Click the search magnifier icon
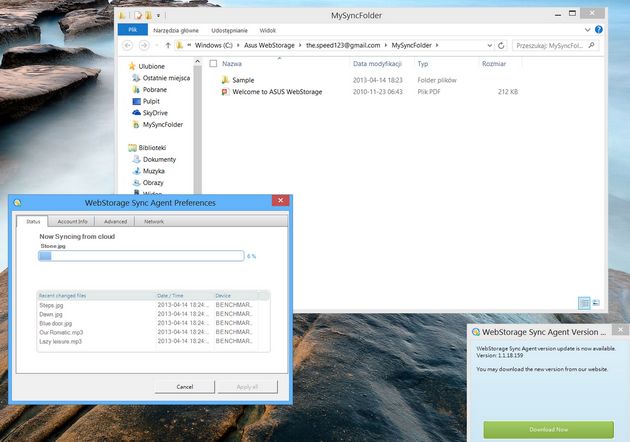The width and height of the screenshot is (630, 442). click(591, 45)
